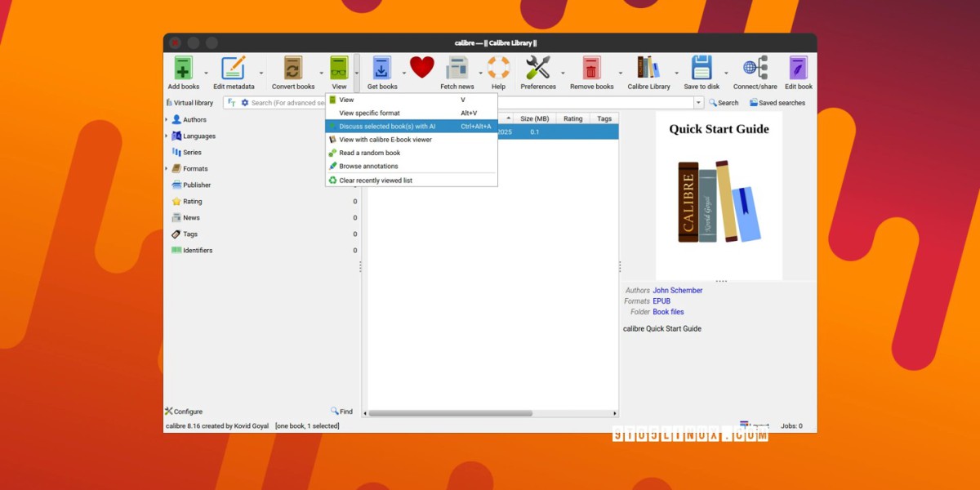Click the Quick Start Guide cover thumbnail
Screen dimensions: 980x490
719,196
